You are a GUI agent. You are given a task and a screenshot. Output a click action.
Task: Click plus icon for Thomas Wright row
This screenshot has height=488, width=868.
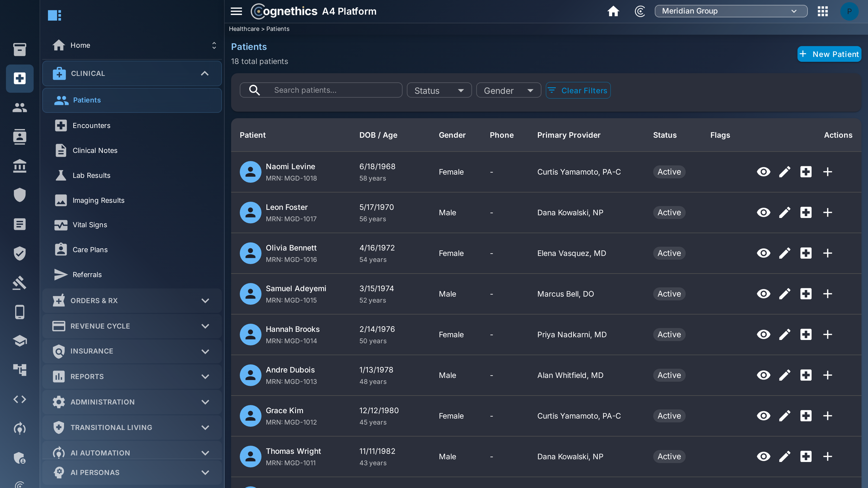click(x=827, y=457)
